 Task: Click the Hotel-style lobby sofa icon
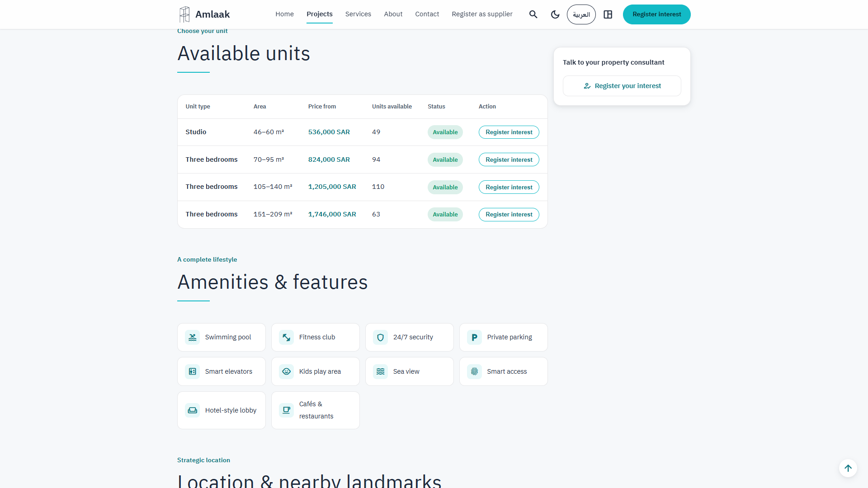tap(193, 410)
